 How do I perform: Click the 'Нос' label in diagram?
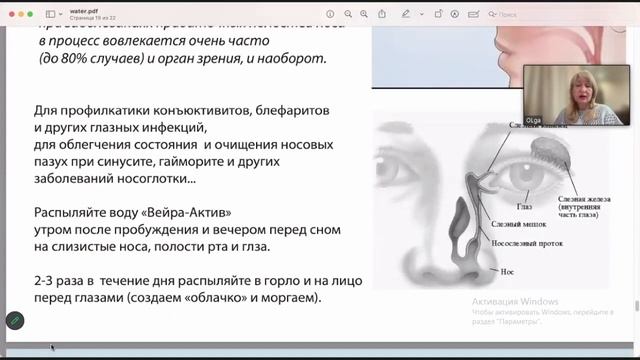pos(507,272)
